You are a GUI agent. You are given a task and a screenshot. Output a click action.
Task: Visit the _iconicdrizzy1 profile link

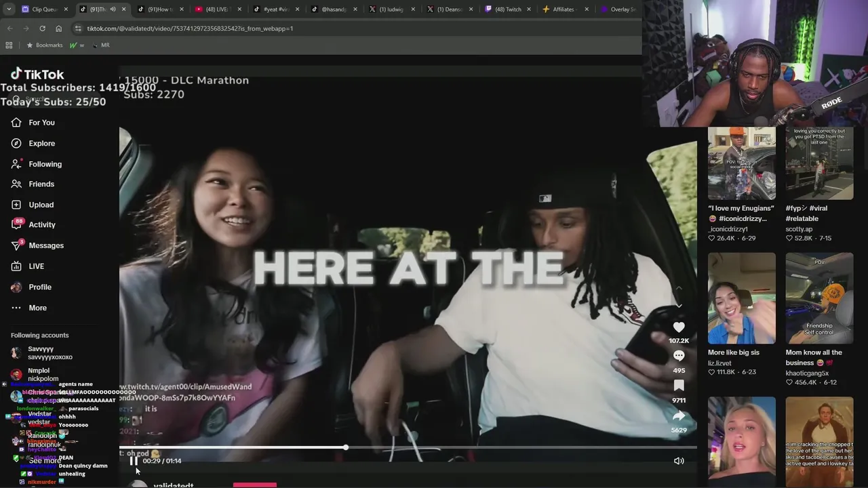point(728,229)
